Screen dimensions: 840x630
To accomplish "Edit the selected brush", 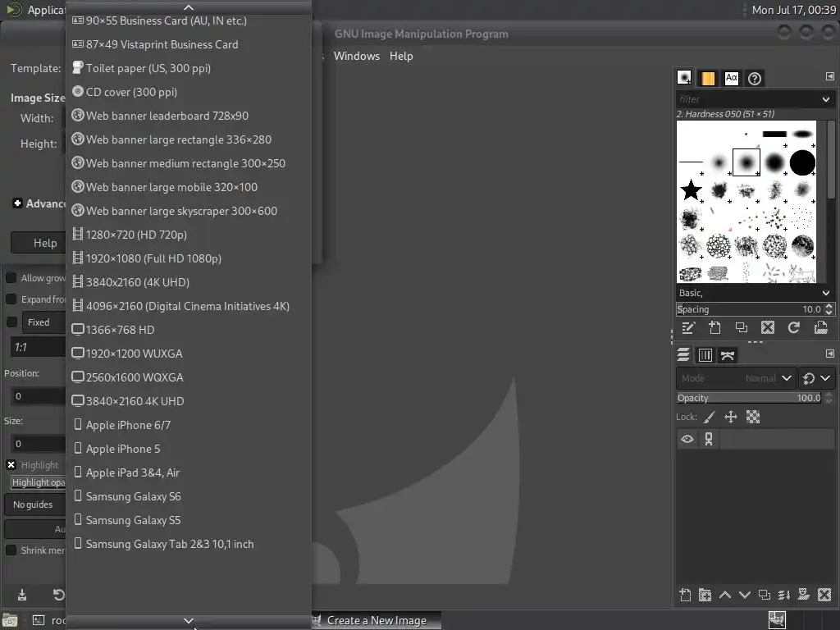I will [x=688, y=328].
